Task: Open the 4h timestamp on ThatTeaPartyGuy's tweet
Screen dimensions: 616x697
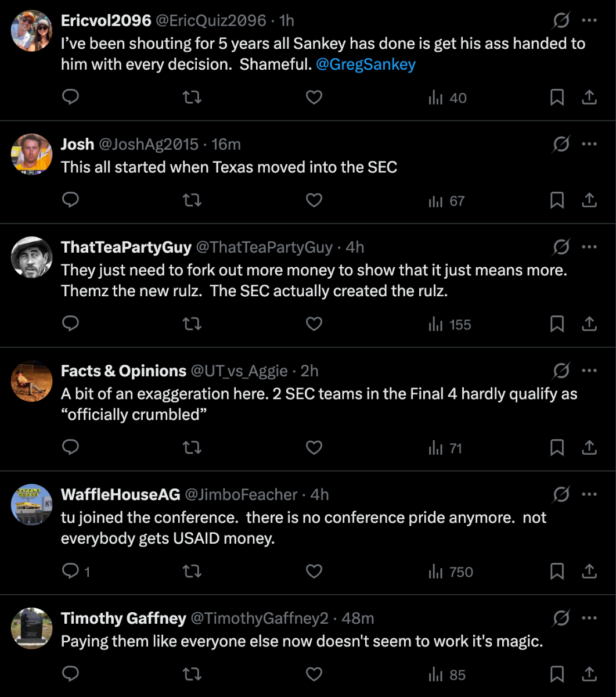Action: pos(355,247)
